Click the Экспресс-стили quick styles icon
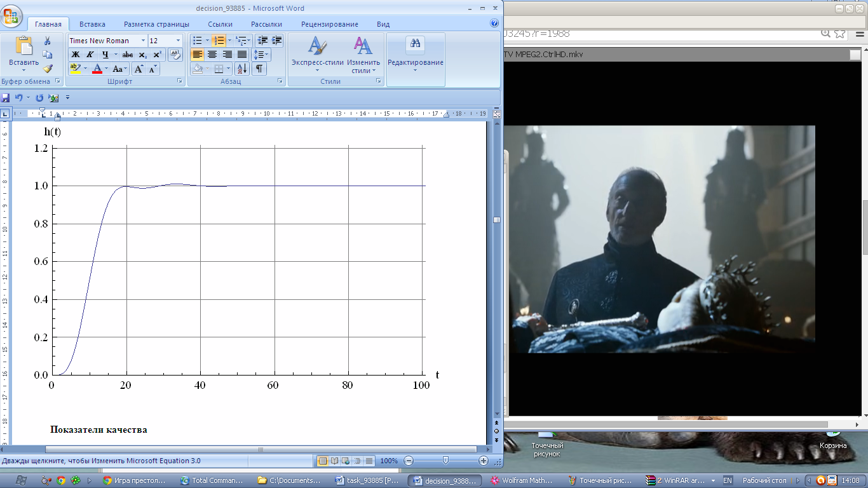Image resolution: width=868 pixels, height=488 pixels. (317, 46)
